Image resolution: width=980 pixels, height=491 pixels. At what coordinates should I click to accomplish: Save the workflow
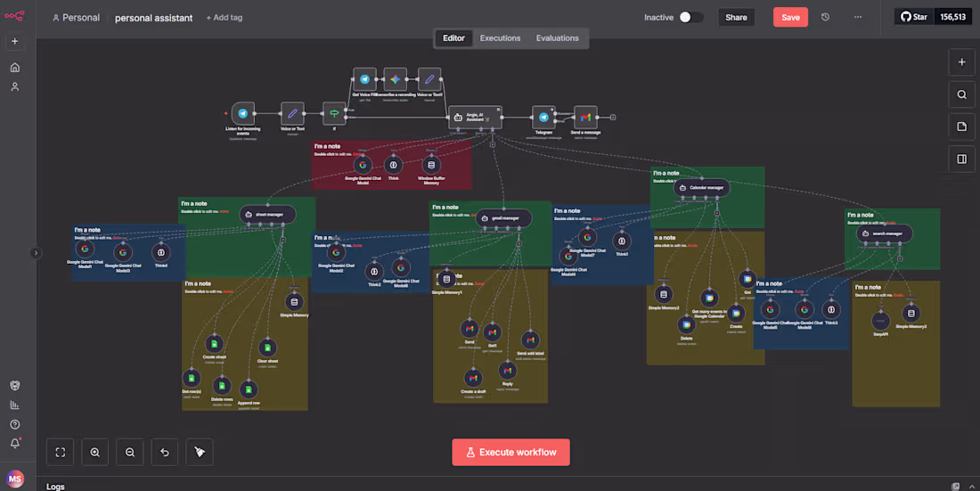point(790,18)
